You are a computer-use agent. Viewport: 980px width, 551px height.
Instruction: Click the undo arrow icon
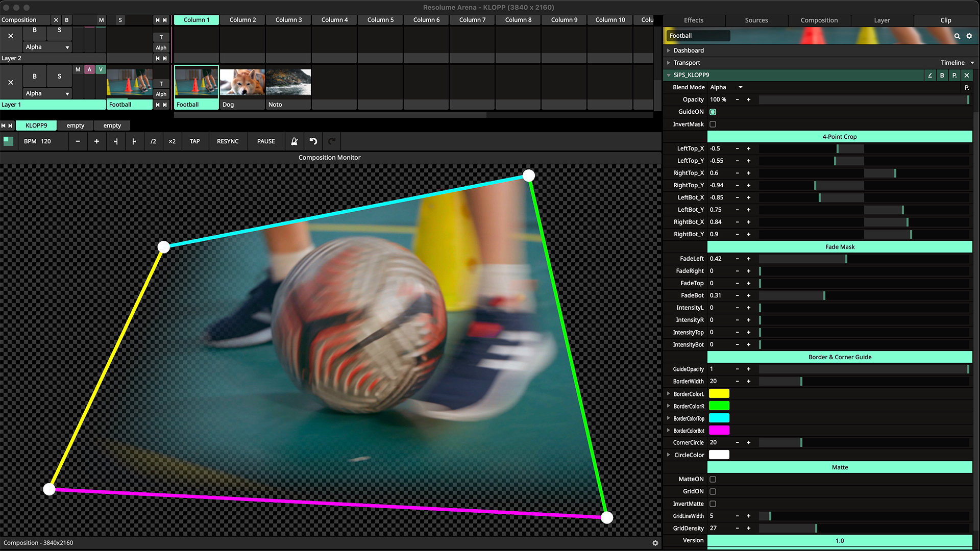[x=313, y=141]
